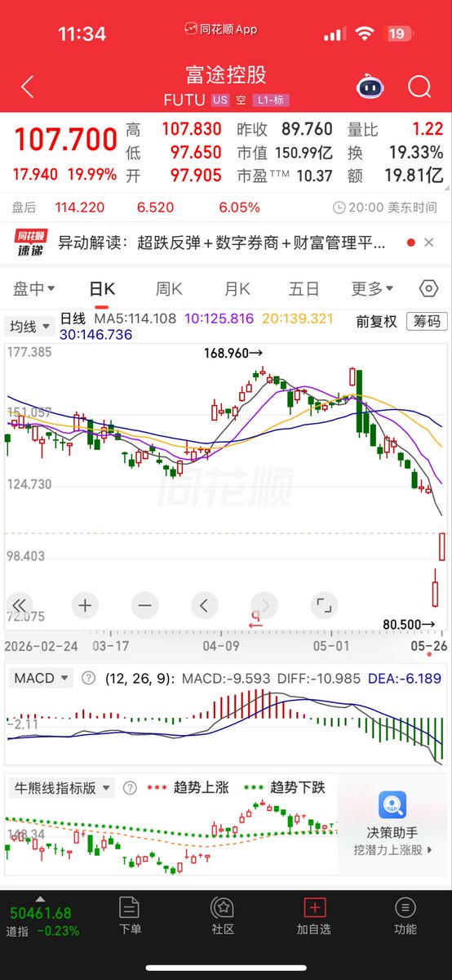Select 月K tab

(237, 289)
